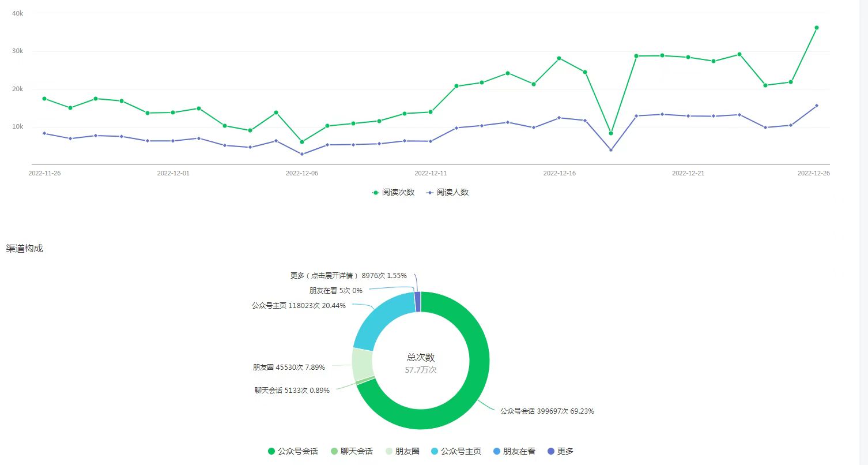Click the 公众号会话 399697次 label
This screenshot has width=868, height=465.
click(x=546, y=411)
